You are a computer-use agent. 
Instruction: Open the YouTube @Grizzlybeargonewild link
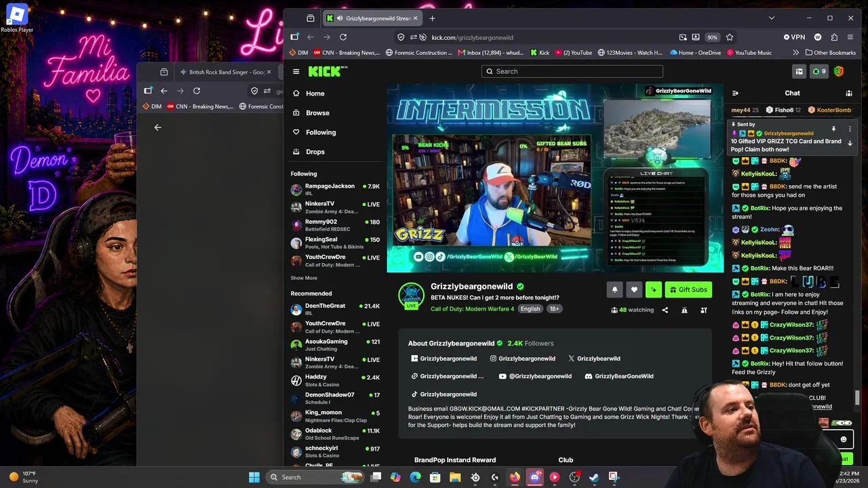coord(535,376)
